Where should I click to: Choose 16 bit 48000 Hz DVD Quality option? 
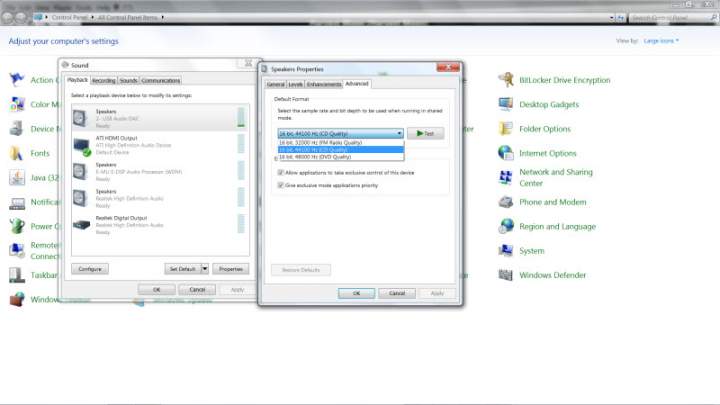point(341,157)
